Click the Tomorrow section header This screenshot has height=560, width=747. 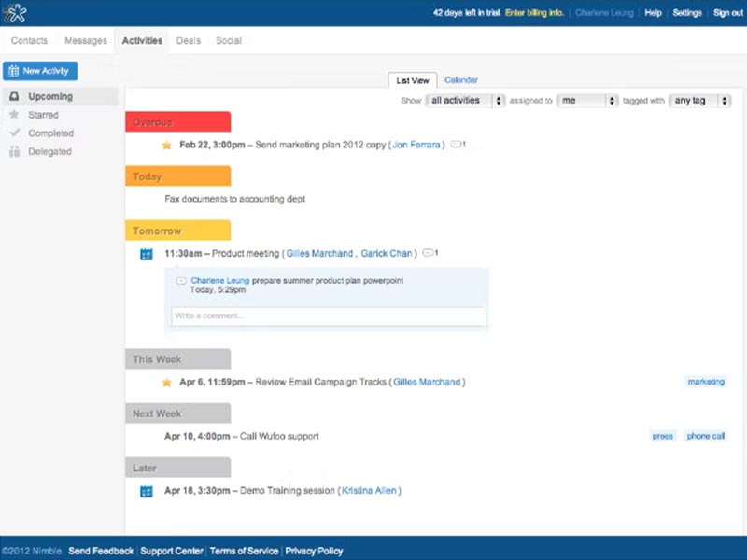pyautogui.click(x=178, y=231)
